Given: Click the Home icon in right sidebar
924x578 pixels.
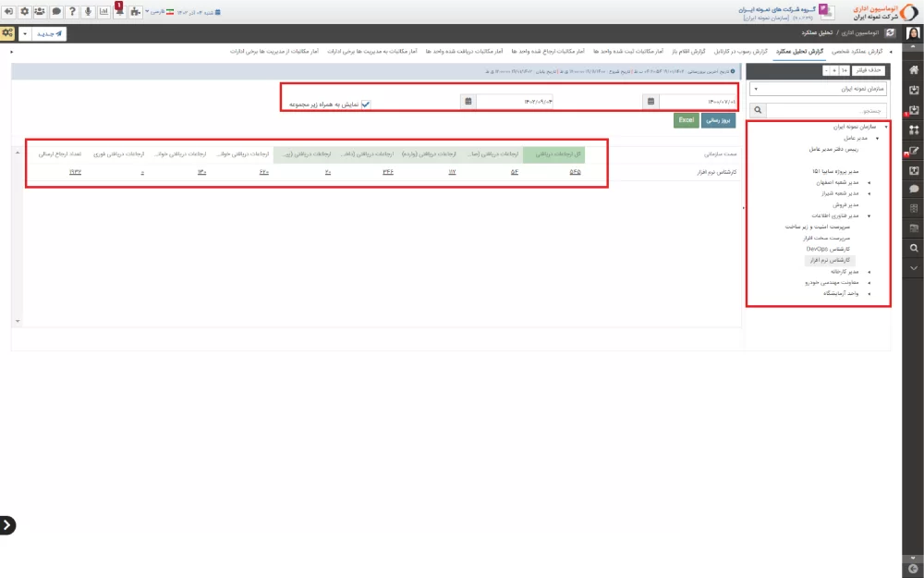Looking at the screenshot, I should click(x=913, y=69).
